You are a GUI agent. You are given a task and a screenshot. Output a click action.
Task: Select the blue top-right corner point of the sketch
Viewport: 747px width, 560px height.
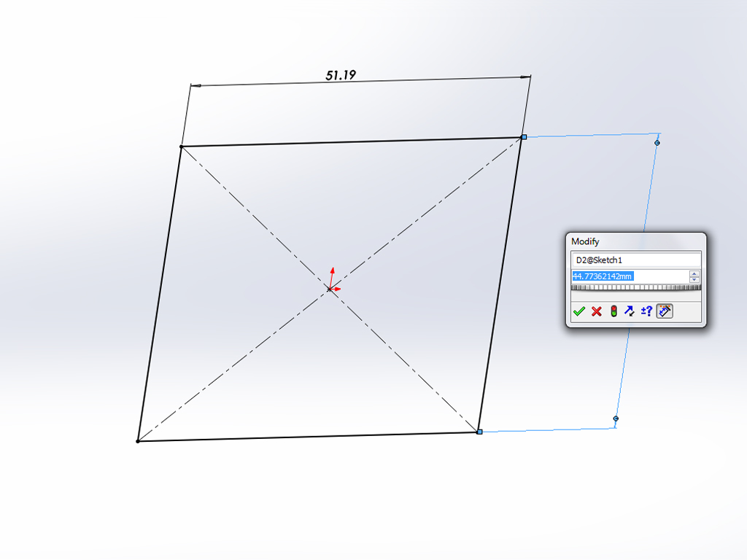click(x=524, y=137)
